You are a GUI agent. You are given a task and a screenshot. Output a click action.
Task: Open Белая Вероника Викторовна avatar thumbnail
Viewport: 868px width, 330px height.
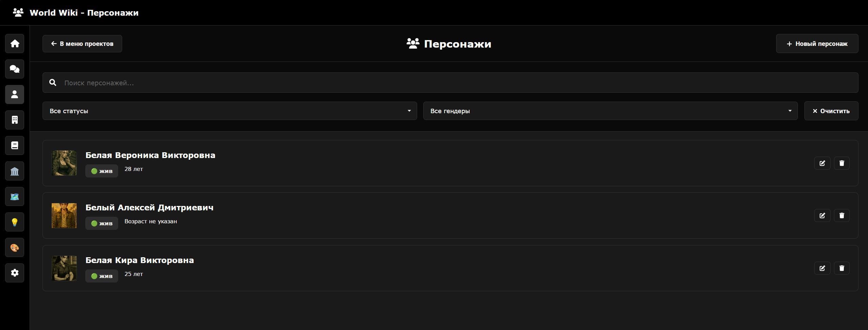64,163
